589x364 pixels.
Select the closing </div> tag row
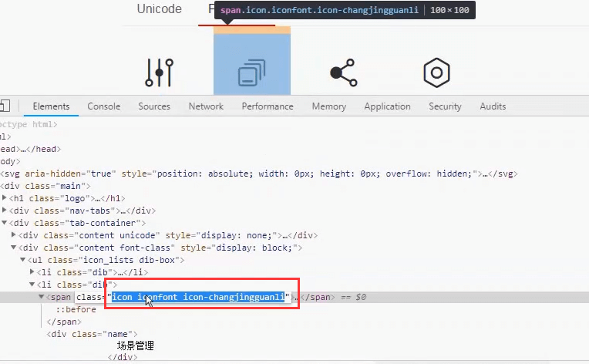click(x=123, y=357)
